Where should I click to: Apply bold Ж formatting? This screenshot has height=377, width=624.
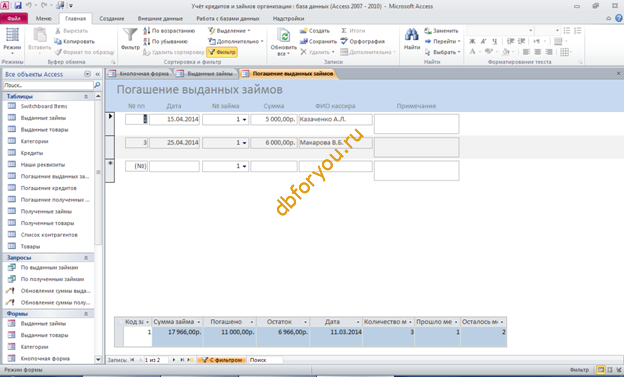coord(472,41)
